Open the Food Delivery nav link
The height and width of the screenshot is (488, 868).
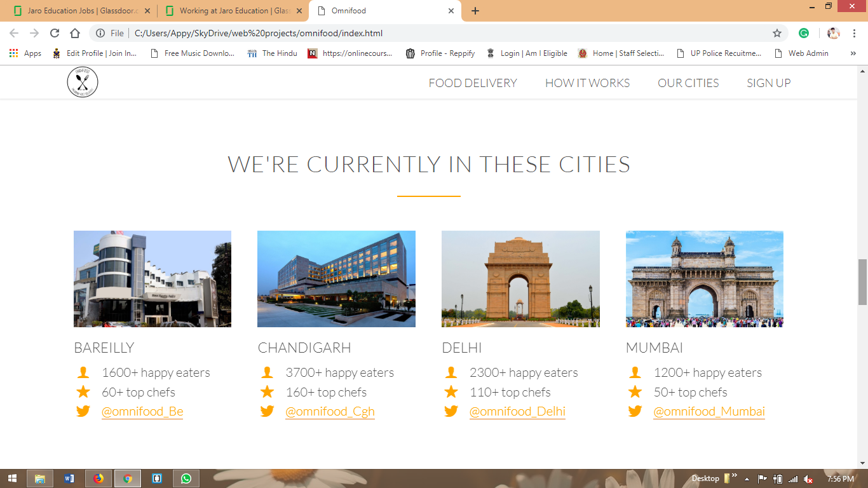pyautogui.click(x=473, y=83)
